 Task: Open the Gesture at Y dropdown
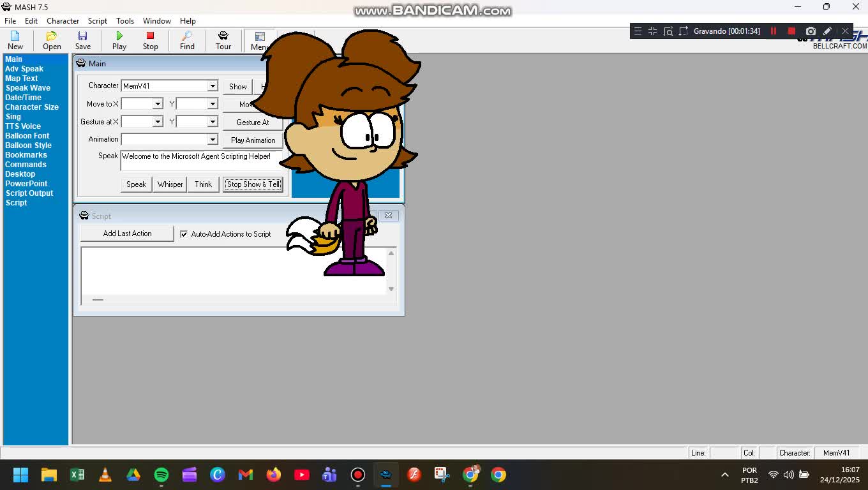pyautogui.click(x=213, y=121)
